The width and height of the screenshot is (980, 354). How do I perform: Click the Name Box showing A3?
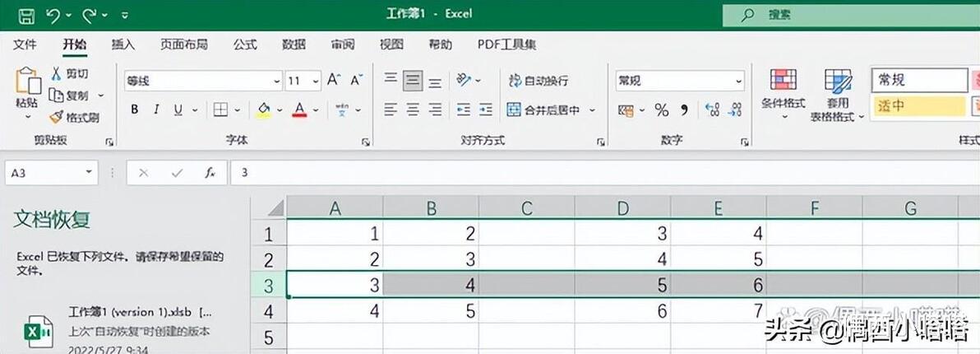tap(51, 173)
